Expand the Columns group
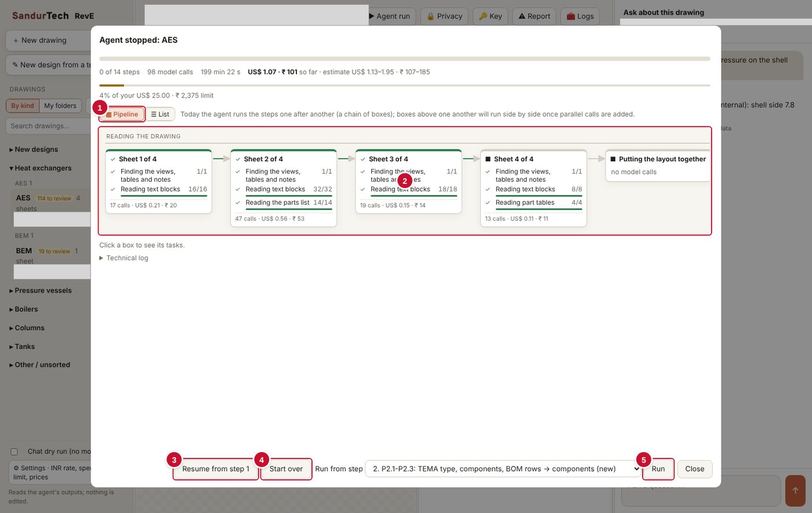The image size is (812, 513). click(27, 328)
